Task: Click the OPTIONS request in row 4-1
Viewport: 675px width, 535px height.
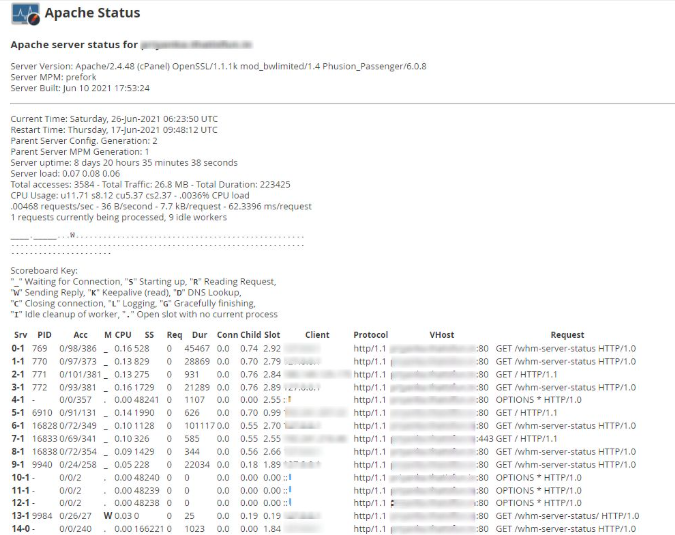Action: click(x=539, y=400)
